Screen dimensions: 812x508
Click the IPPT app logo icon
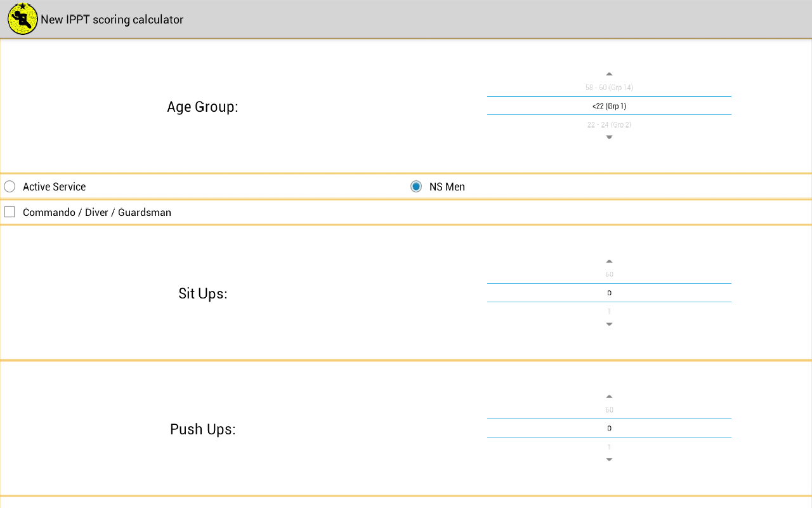pyautogui.click(x=22, y=19)
